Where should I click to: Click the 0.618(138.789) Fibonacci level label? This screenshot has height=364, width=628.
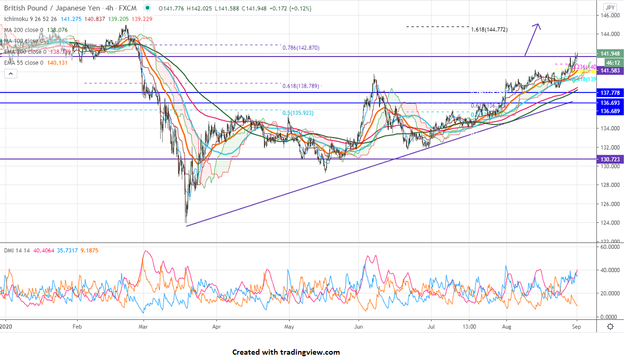click(300, 86)
